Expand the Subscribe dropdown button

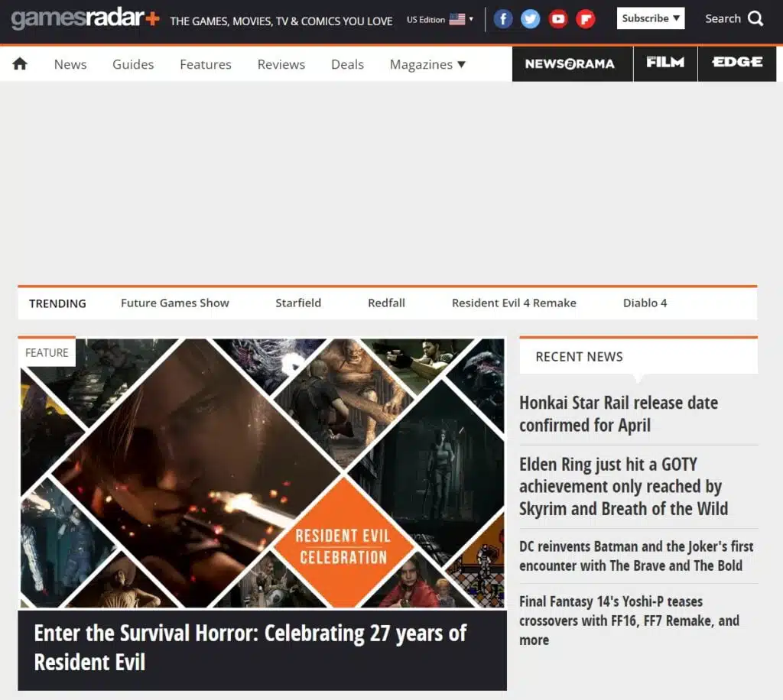650,18
